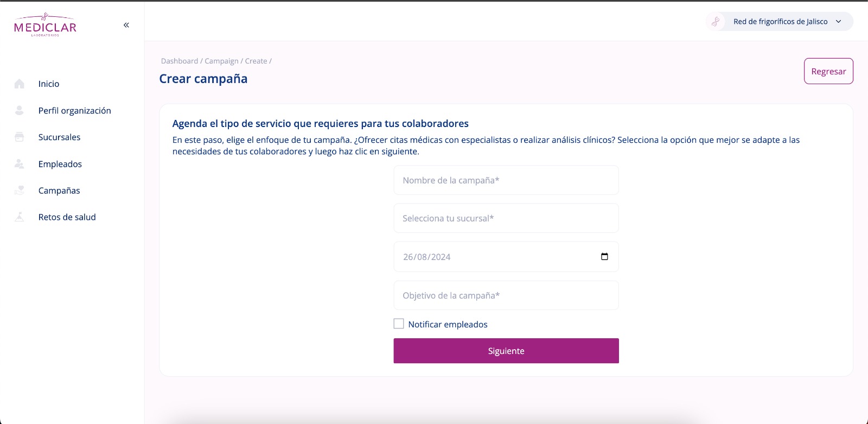The image size is (868, 424).
Task: Click the Sucursales store icon
Action: tap(20, 137)
